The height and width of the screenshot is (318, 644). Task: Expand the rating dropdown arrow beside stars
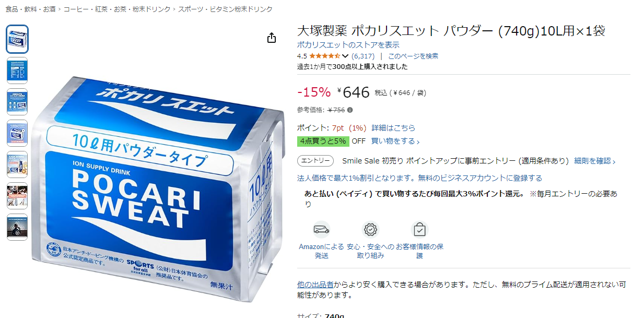click(x=345, y=56)
